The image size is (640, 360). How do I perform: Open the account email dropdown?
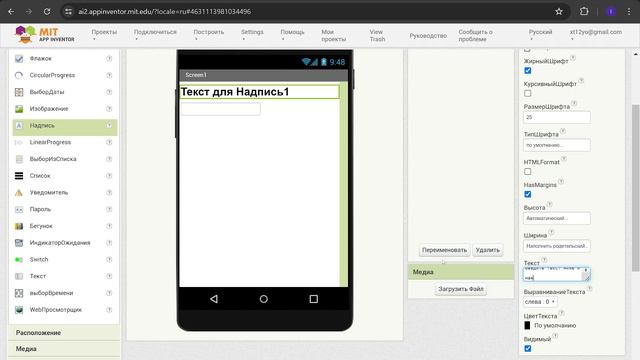(x=596, y=35)
